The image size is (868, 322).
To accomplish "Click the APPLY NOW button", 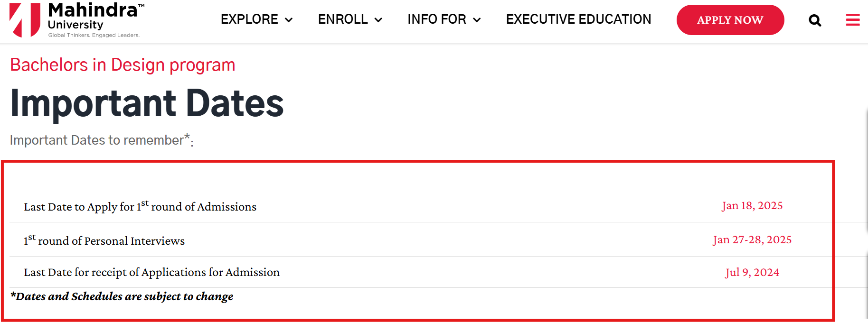I will tap(730, 20).
